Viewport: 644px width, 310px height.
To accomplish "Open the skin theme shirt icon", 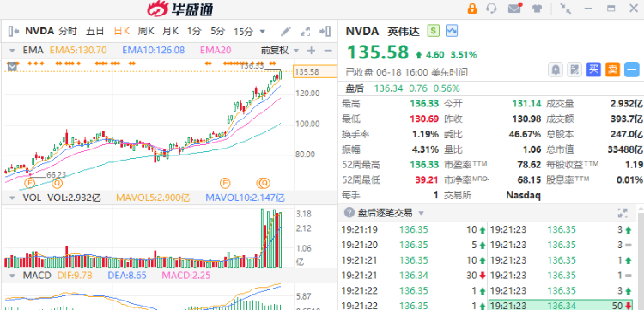I will [537, 9].
